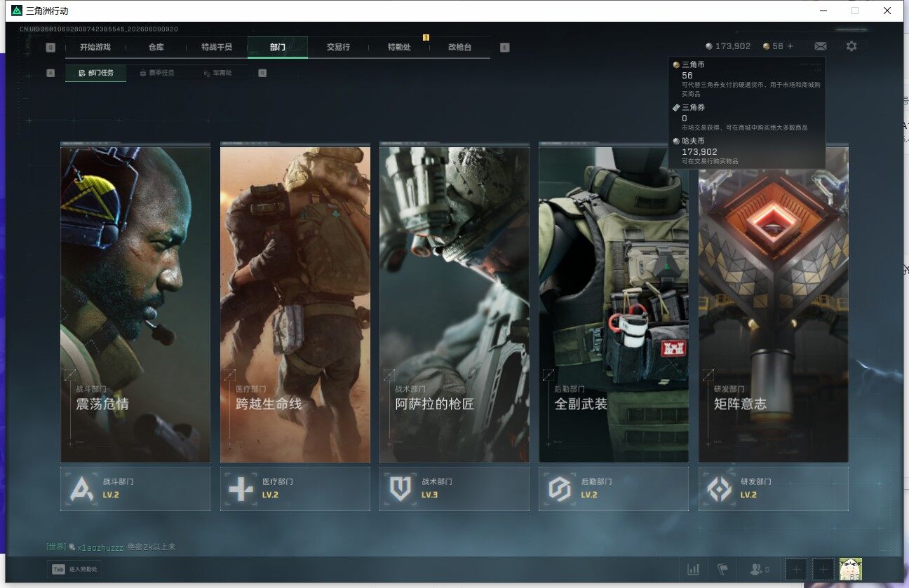Viewport: 909px width, 588px height.
Task: Open the 阿萨拉的枪匠 tactical department card
Action: pyautogui.click(x=454, y=303)
